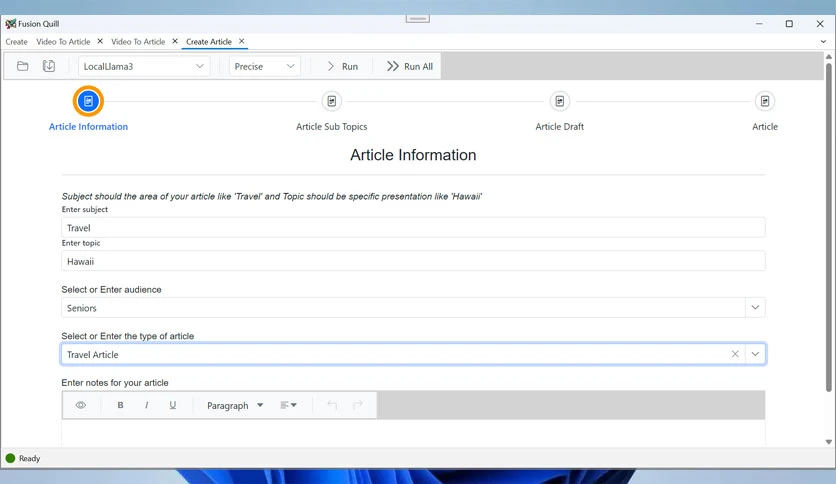The width and height of the screenshot is (836, 484).
Task: Toggle bold formatting in notes editor
Action: pyautogui.click(x=120, y=405)
